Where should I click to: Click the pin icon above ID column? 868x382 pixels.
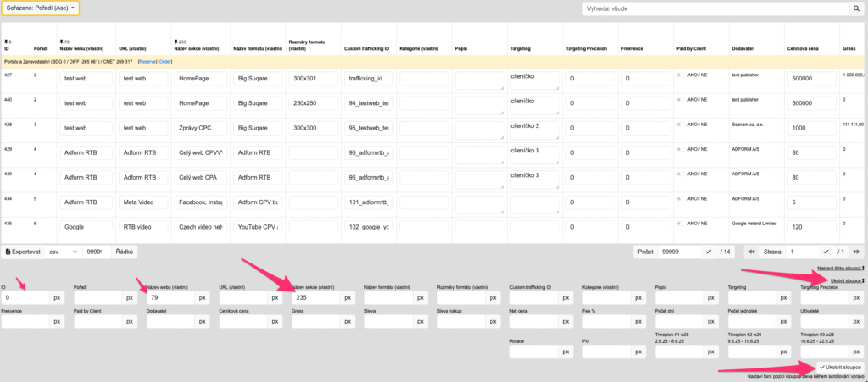point(8,41)
